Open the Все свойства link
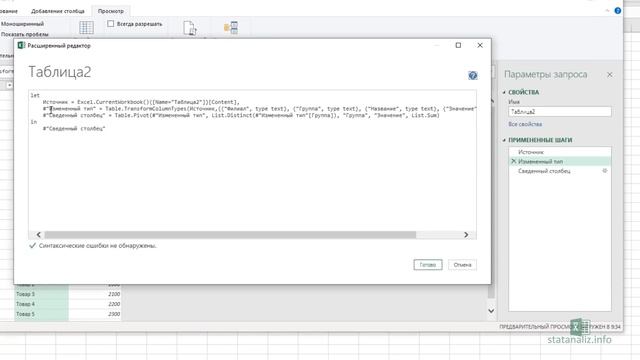Screen dimensions: 640x360 coord(525,124)
